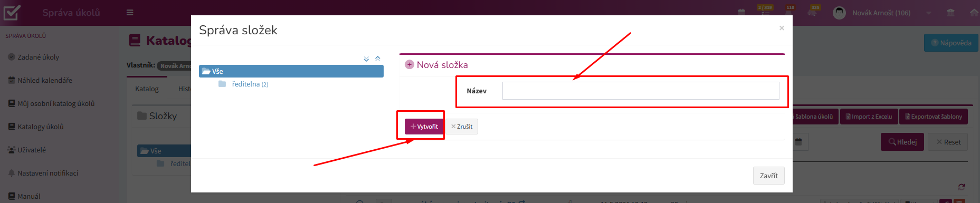Toggle the hamburger menu icon in the header
Viewport: 980px width, 203px height.
pos(130,13)
